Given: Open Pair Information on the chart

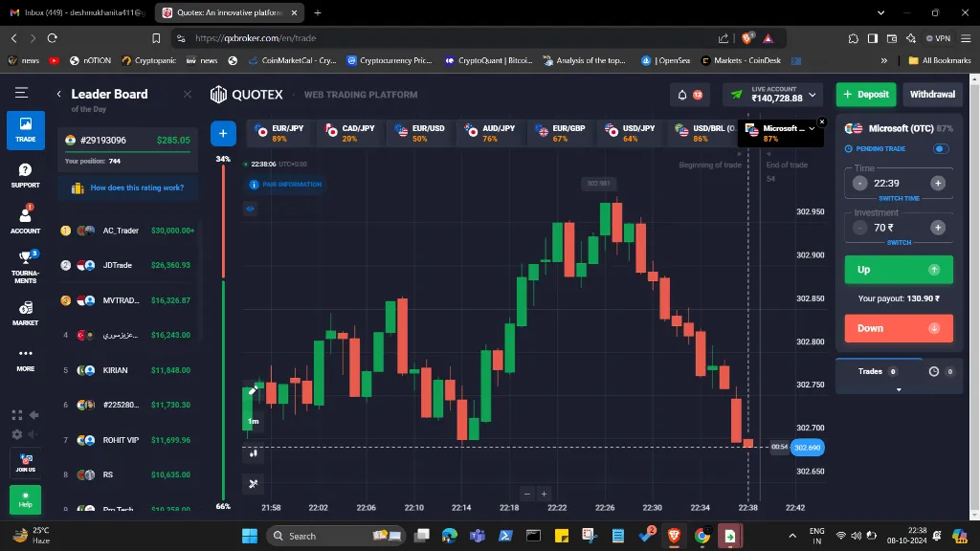Looking at the screenshot, I should tap(285, 185).
